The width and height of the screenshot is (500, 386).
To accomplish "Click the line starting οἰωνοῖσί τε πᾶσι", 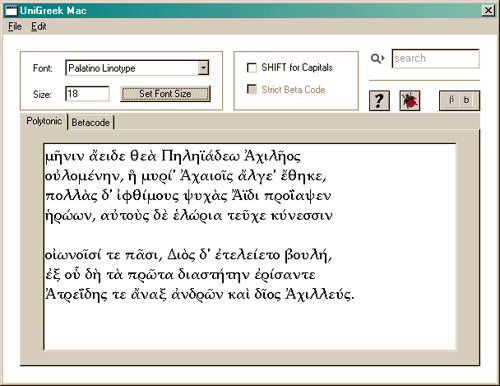I will click(188, 255).
